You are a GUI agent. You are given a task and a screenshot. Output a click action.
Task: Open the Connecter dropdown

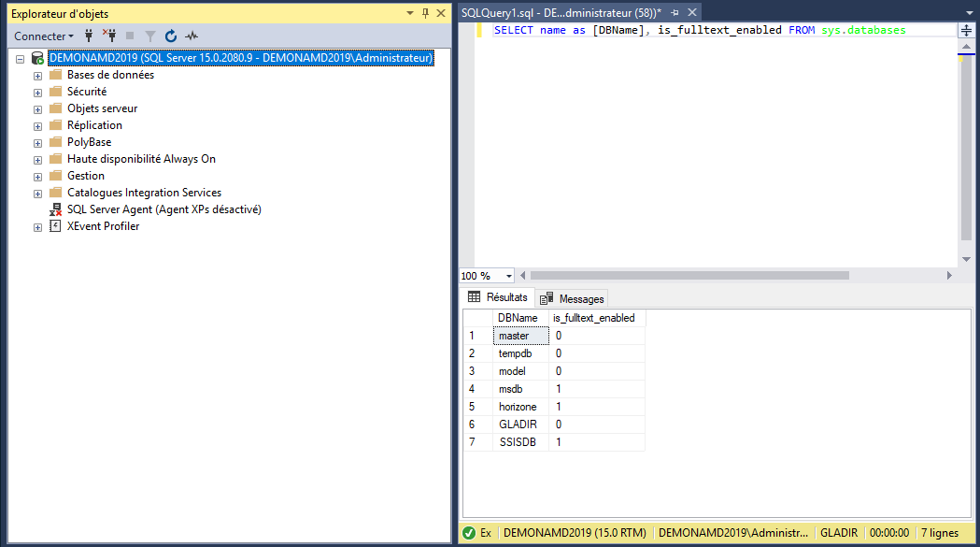point(44,36)
